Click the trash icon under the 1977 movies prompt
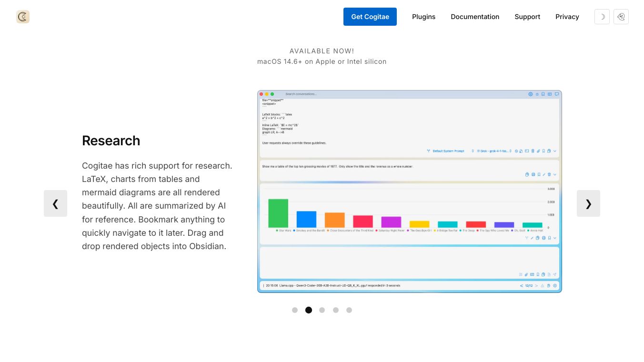 [549, 175]
